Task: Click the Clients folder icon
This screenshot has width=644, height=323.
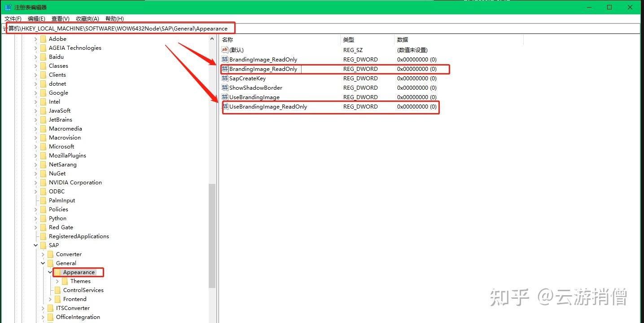Action: (43, 75)
